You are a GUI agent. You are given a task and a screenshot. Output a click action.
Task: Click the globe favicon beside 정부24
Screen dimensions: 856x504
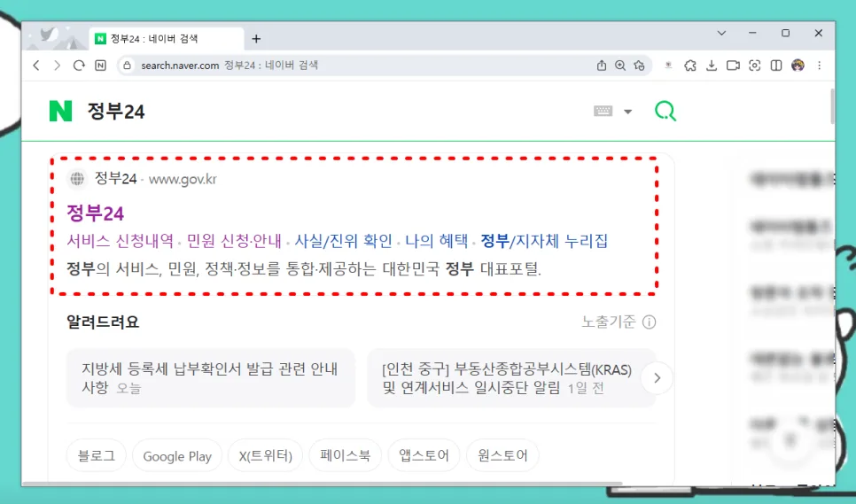pyautogui.click(x=77, y=179)
